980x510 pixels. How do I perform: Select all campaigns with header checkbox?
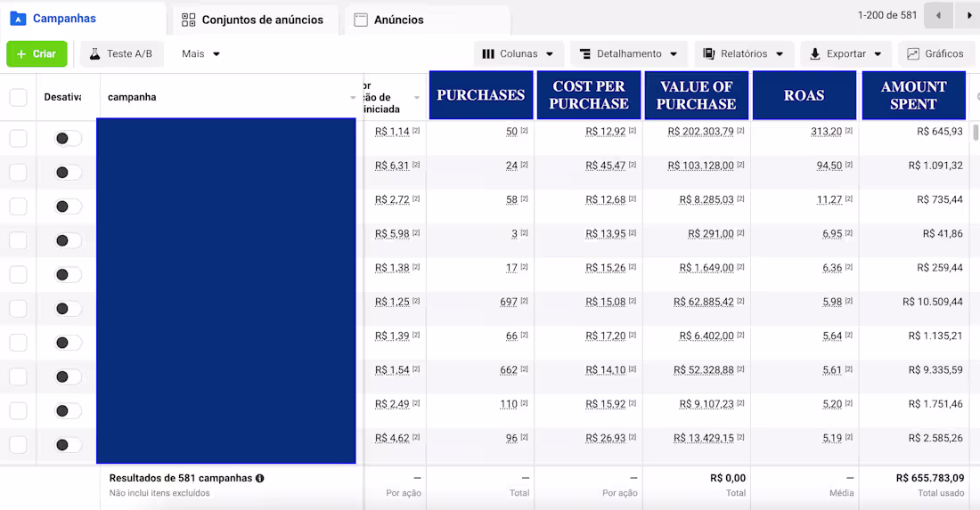(x=18, y=97)
